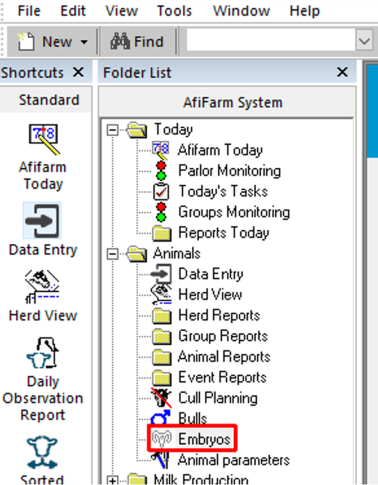Open the Herd View shortcut icon
378x485 pixels.
point(42,287)
